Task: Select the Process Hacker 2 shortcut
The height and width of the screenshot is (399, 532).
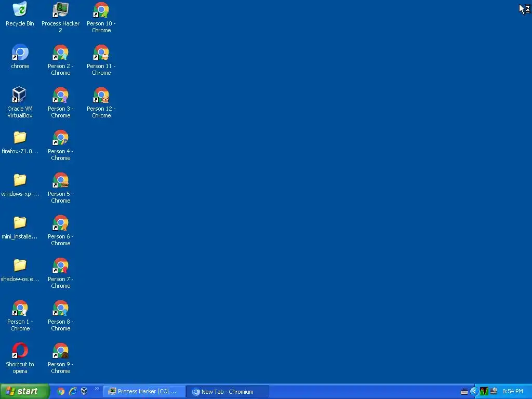Action: click(x=60, y=17)
